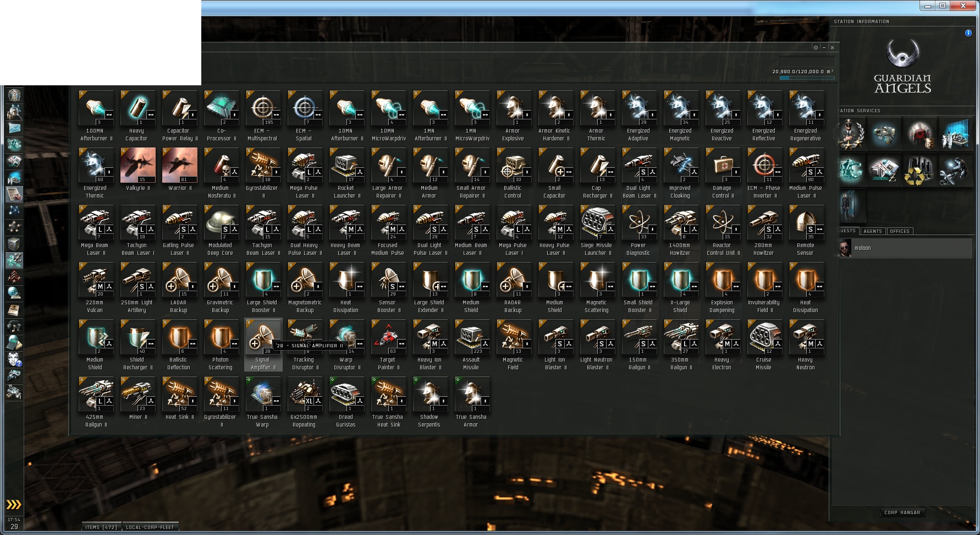Screen dimensions: 980x535
Task: Select the Remote Sensor module
Action: [x=806, y=230]
